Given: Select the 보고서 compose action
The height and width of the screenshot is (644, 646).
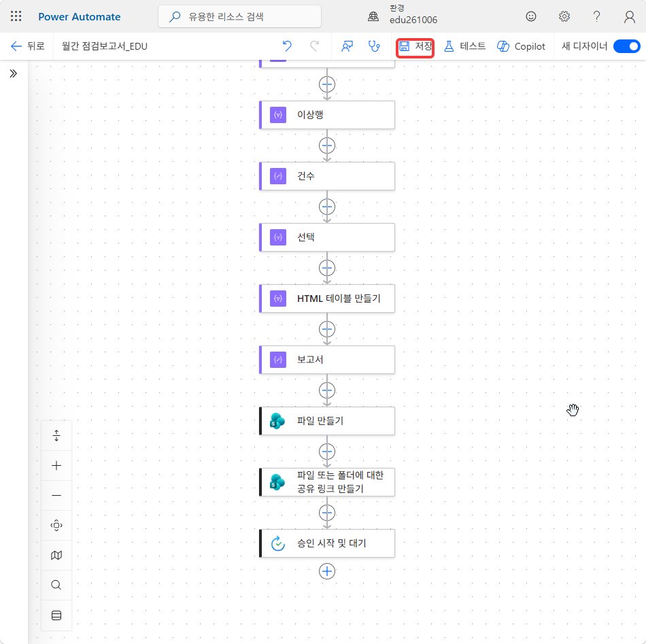Looking at the screenshot, I should [x=327, y=360].
